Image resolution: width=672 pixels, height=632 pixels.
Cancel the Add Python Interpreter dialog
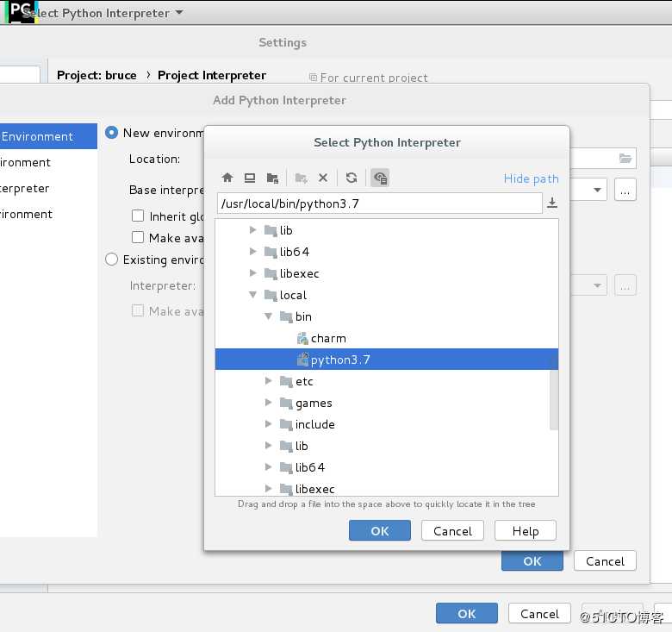tap(605, 560)
